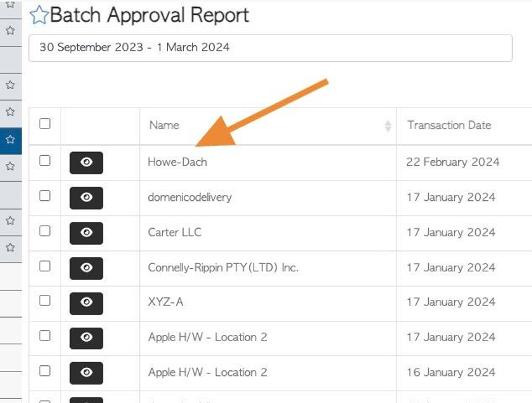The height and width of the screenshot is (403, 532).
Task: Click the domenicodelivery name text
Action: (190, 197)
